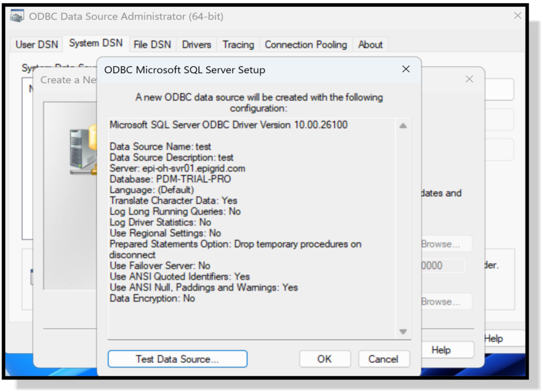Confirm the configuration with OK

pyautogui.click(x=325, y=359)
